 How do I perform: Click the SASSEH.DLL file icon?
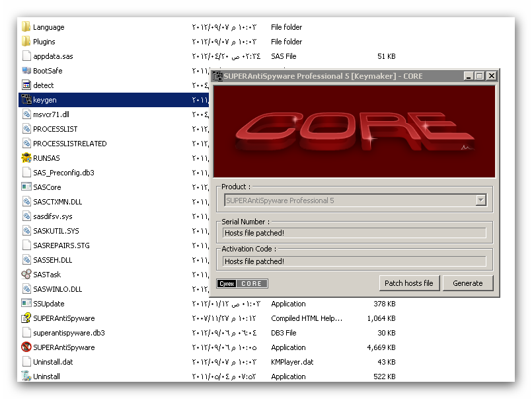(x=26, y=260)
